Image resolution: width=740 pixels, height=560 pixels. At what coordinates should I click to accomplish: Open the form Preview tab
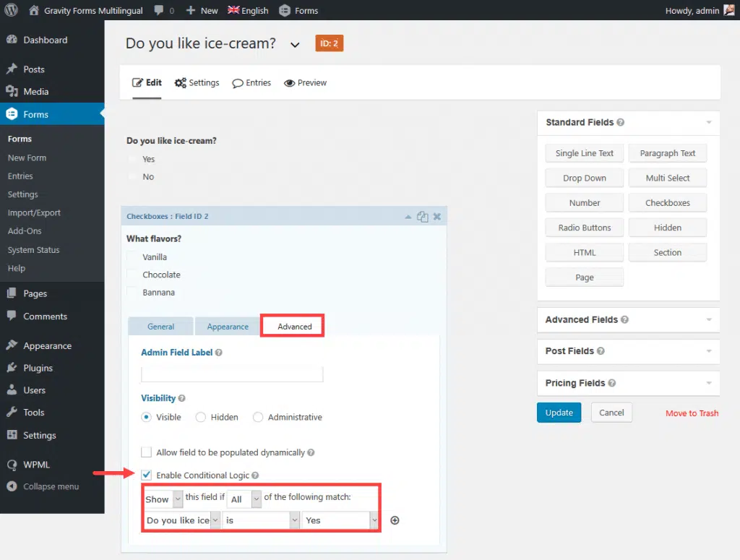point(306,82)
